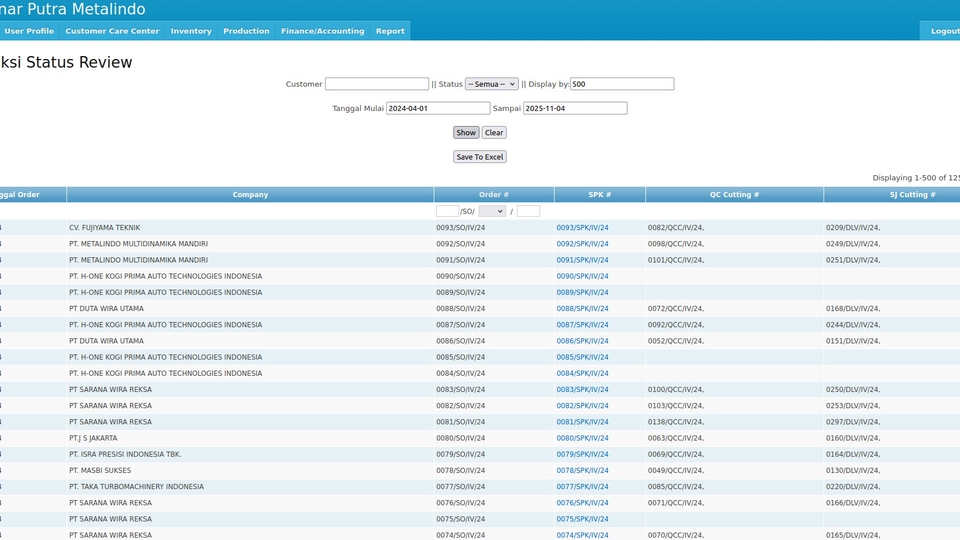Open SPK link 0088/SPK/IV/24
960x540 pixels.
click(x=582, y=309)
